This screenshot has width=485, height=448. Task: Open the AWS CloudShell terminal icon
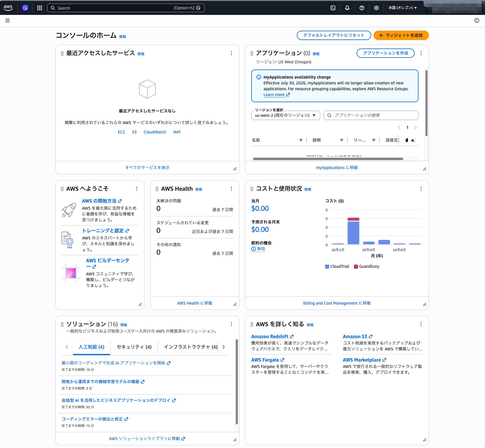coord(333,8)
